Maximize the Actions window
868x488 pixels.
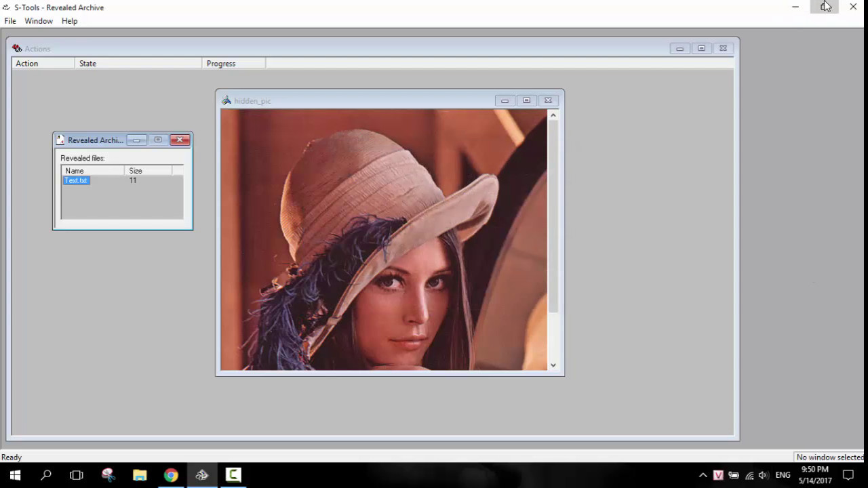701,49
